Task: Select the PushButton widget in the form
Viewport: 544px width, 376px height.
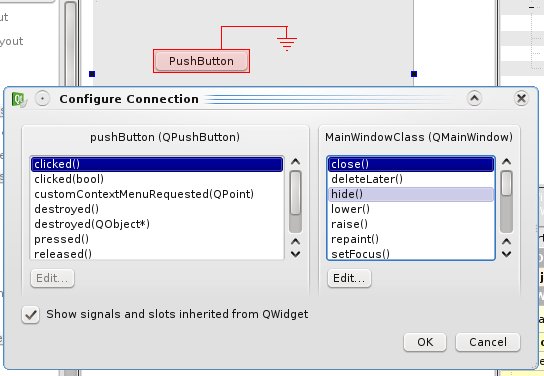Action: point(201,61)
